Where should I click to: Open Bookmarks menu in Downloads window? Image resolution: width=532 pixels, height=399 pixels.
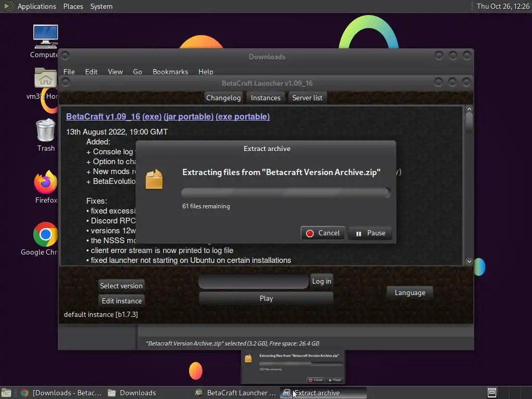click(170, 72)
